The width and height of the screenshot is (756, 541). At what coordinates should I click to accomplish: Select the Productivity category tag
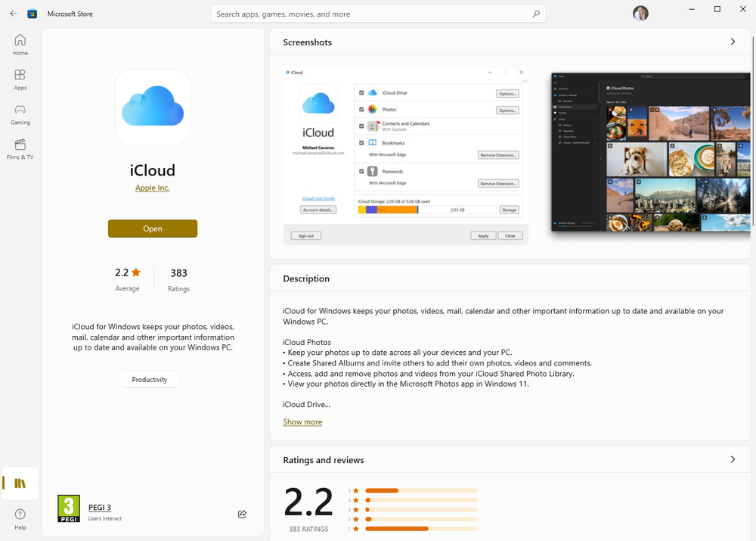pyautogui.click(x=150, y=379)
